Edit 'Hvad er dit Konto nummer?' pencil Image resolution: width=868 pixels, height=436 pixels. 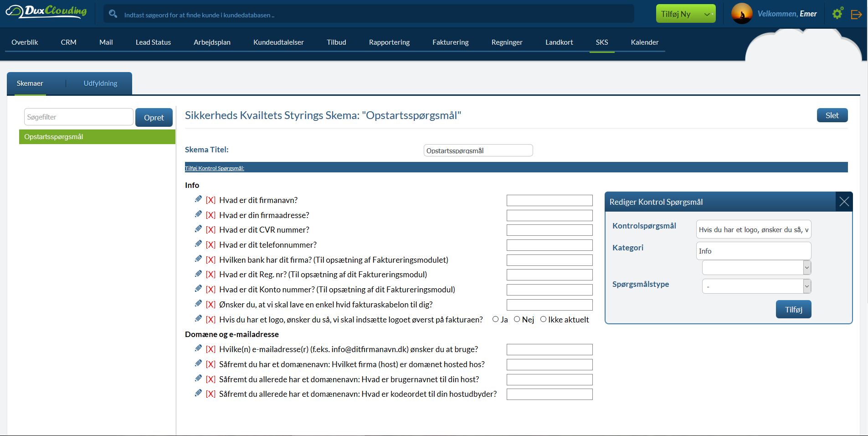pyautogui.click(x=198, y=289)
